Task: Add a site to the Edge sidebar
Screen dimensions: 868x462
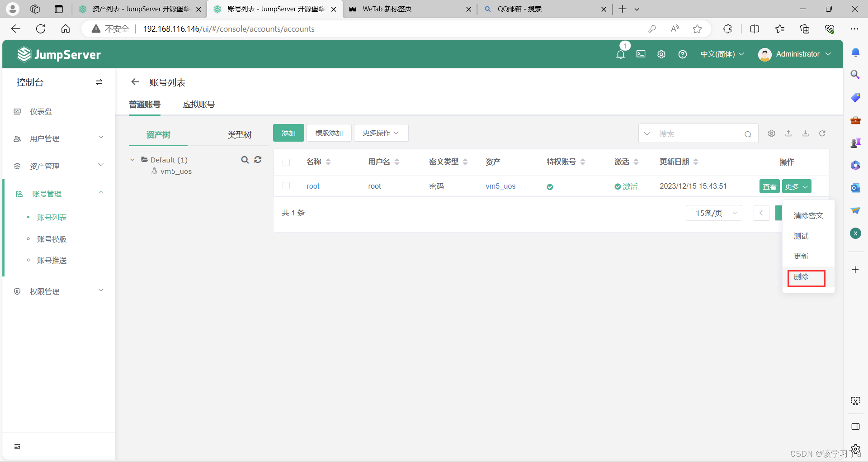Action: [855, 270]
